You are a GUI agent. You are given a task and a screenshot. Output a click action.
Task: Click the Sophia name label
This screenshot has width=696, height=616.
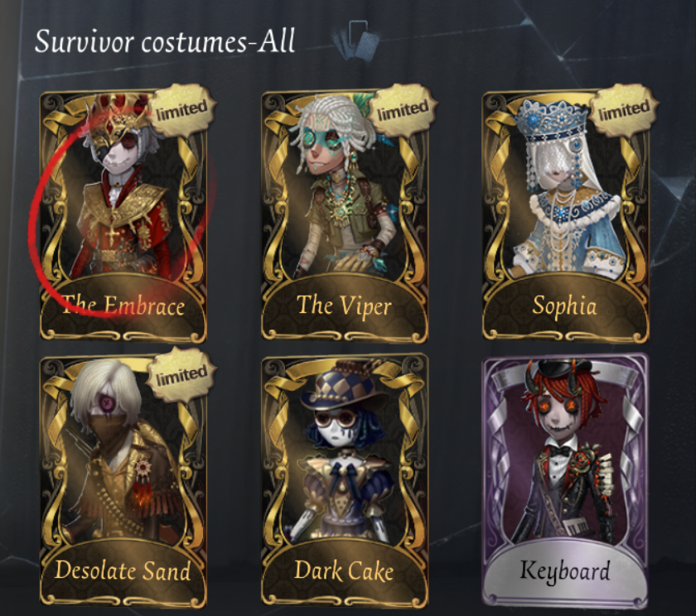[x=564, y=306]
